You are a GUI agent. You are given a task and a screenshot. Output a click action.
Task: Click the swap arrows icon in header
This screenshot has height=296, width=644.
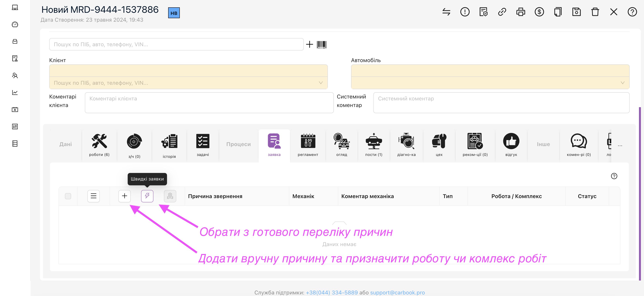pos(446,12)
